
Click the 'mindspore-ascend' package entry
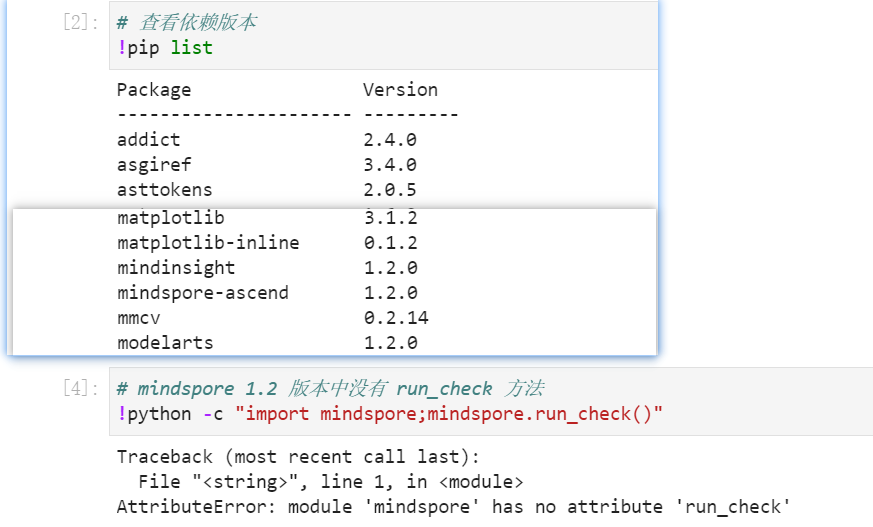point(203,293)
